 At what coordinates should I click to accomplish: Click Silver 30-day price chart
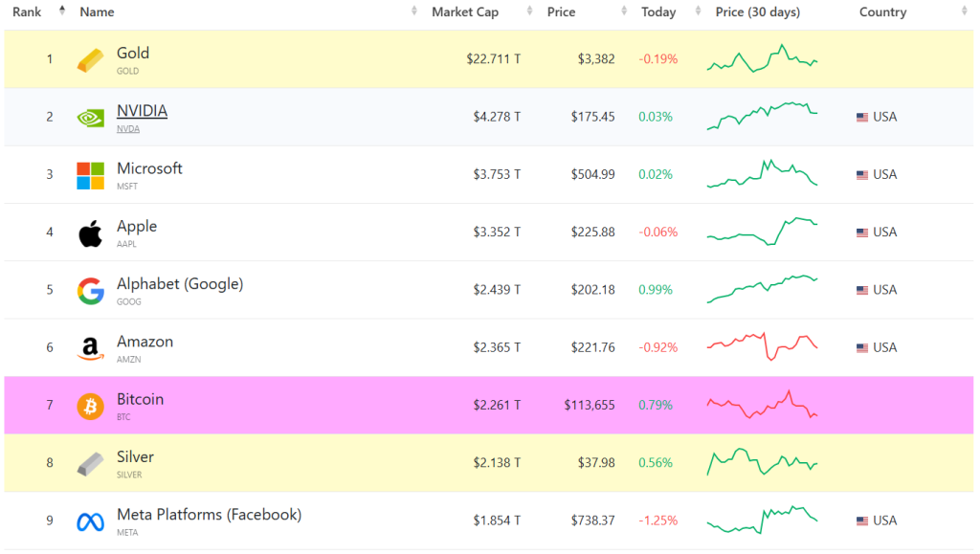click(762, 462)
